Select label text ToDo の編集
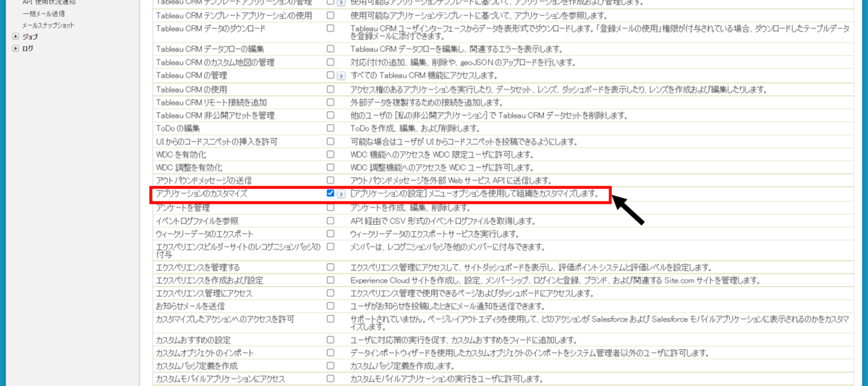 [x=178, y=128]
